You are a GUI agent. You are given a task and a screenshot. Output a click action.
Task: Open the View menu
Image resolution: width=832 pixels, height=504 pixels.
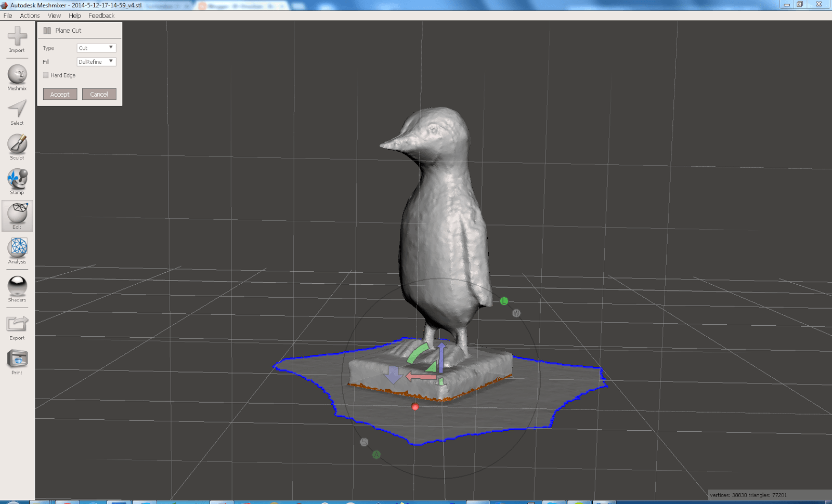54,15
